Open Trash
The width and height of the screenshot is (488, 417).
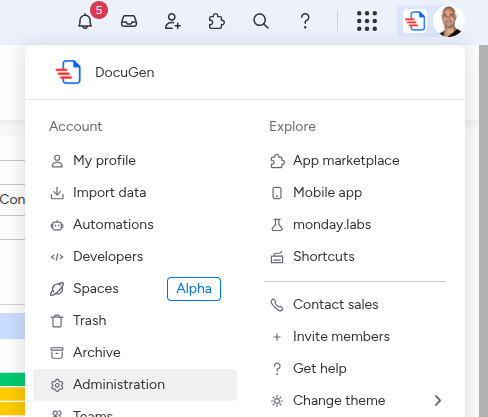pyautogui.click(x=90, y=321)
